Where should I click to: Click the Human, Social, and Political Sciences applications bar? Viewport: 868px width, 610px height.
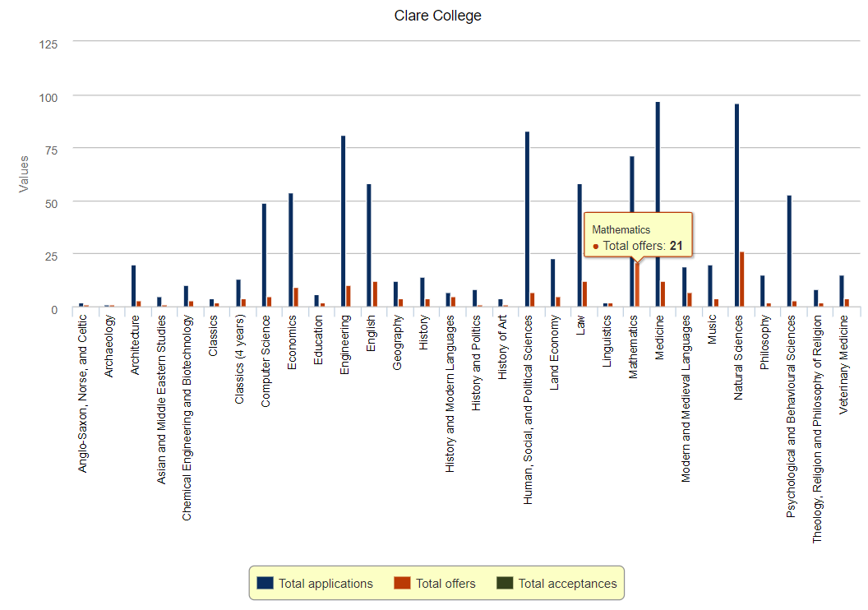527,220
